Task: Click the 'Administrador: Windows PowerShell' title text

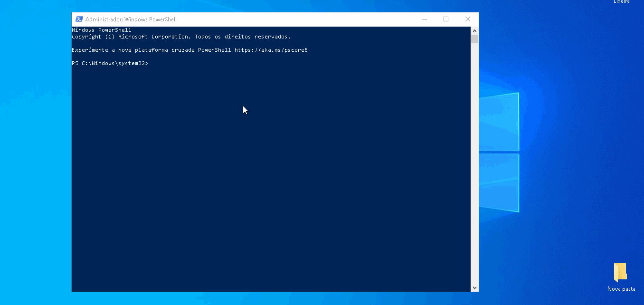Action: tap(131, 19)
